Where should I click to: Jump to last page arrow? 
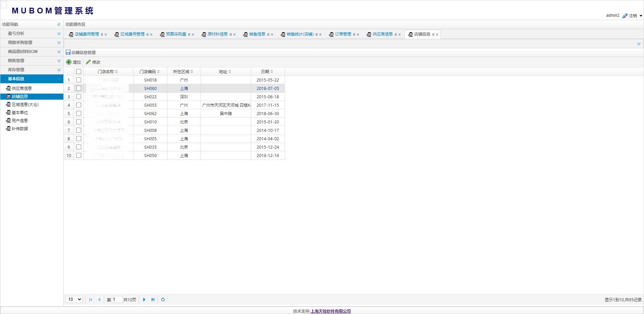point(153,300)
